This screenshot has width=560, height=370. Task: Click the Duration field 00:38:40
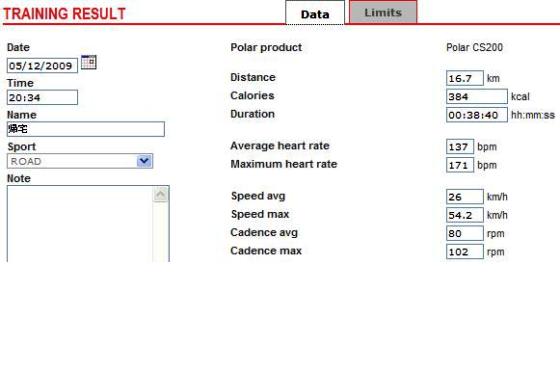pyautogui.click(x=476, y=115)
